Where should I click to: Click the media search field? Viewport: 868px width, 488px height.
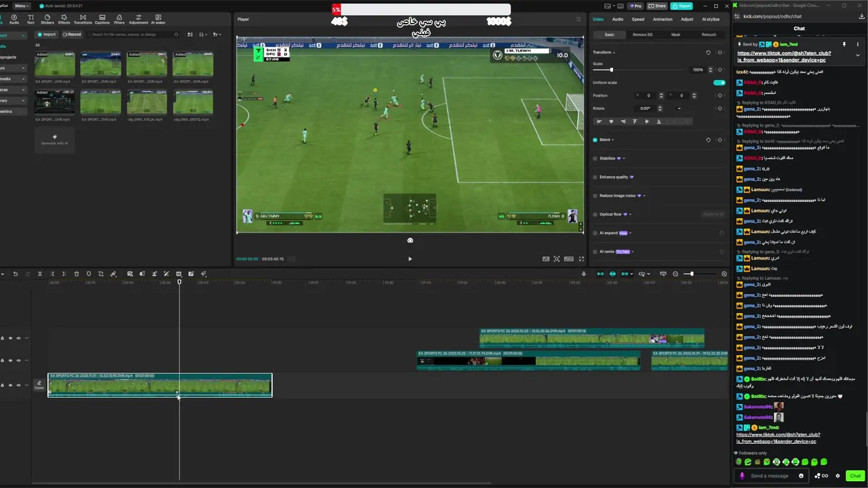133,35
